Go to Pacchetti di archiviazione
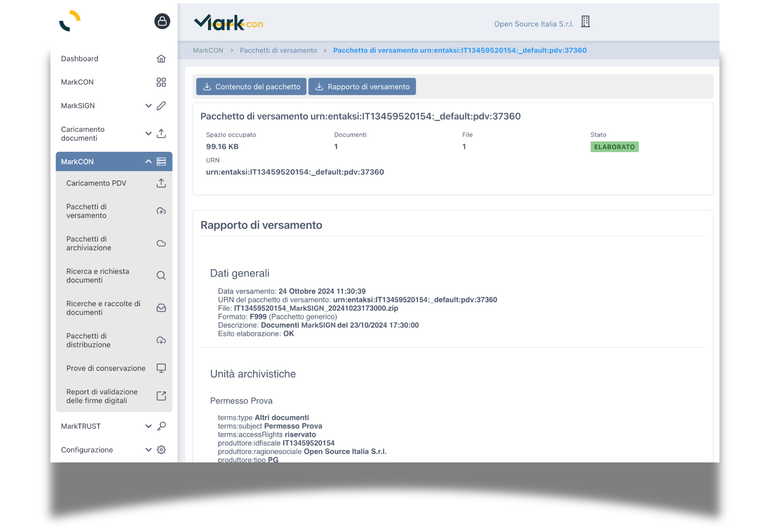Image resolution: width=770 pixels, height=532 pixels. pos(114,243)
